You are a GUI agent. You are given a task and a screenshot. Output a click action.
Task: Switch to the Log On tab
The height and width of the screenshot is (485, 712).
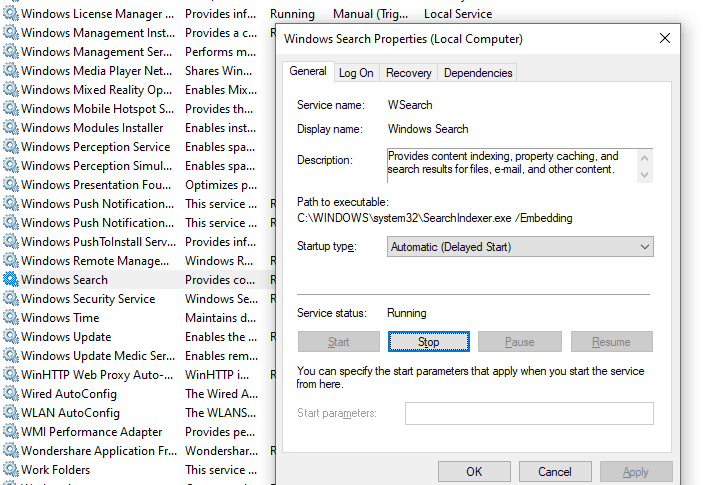(356, 73)
